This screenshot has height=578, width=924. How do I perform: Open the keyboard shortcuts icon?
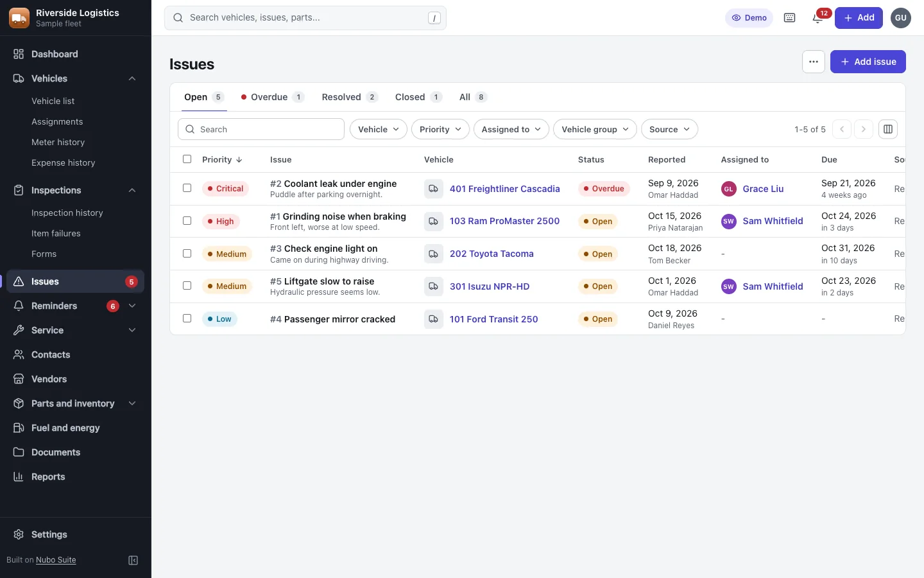click(790, 18)
